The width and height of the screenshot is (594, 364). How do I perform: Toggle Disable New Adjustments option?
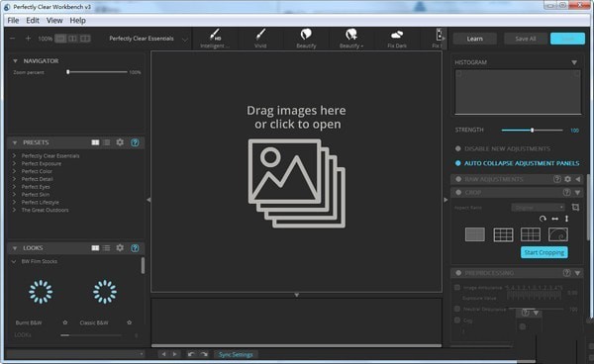pos(458,148)
